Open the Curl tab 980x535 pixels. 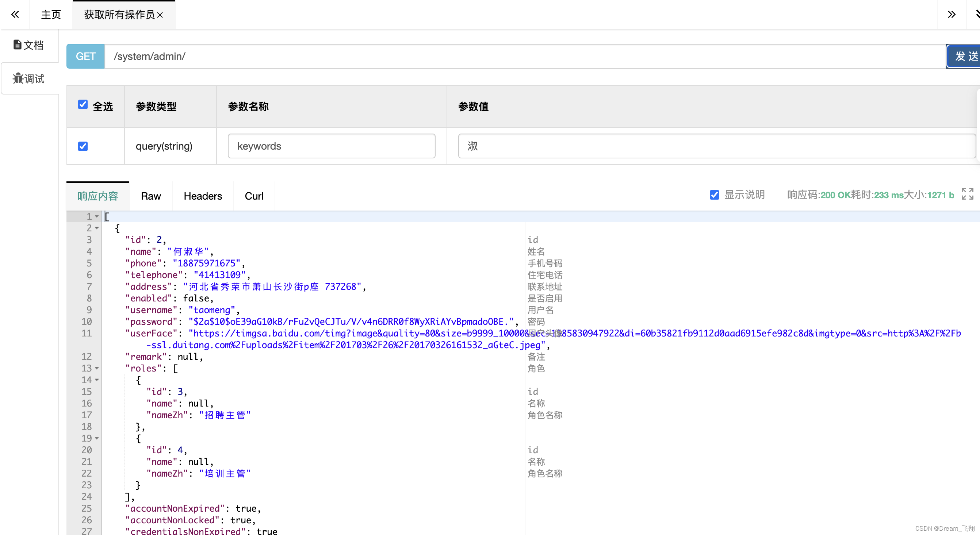[x=254, y=196]
